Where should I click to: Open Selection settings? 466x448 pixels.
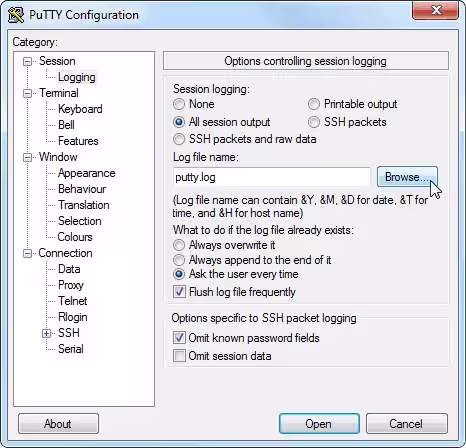pos(79,221)
